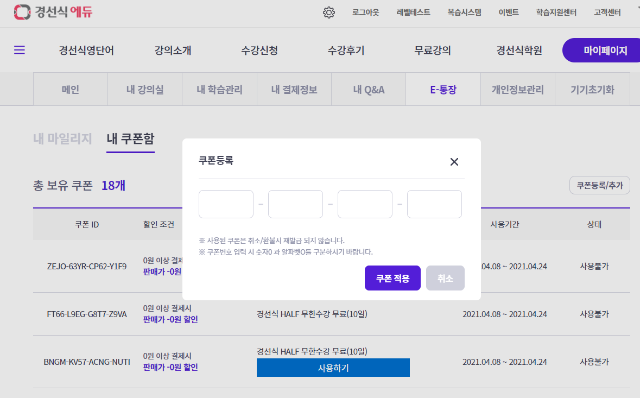Close the 쿠폰등록 dialog with X
This screenshot has height=398, width=640.
point(454,162)
